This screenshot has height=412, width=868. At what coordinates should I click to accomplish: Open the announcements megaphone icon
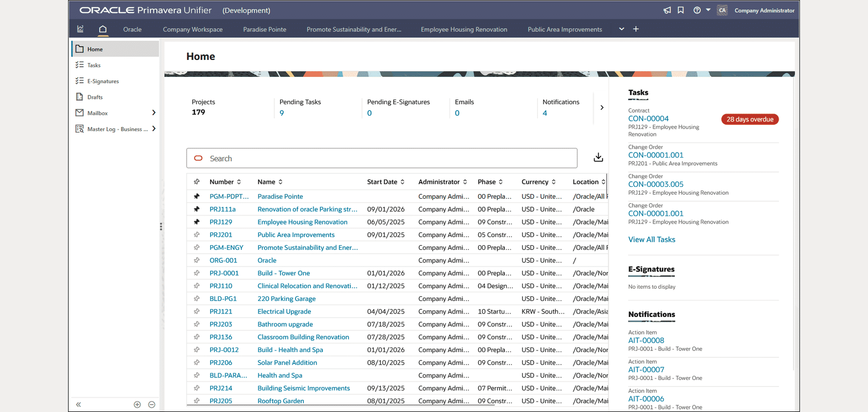coord(667,10)
